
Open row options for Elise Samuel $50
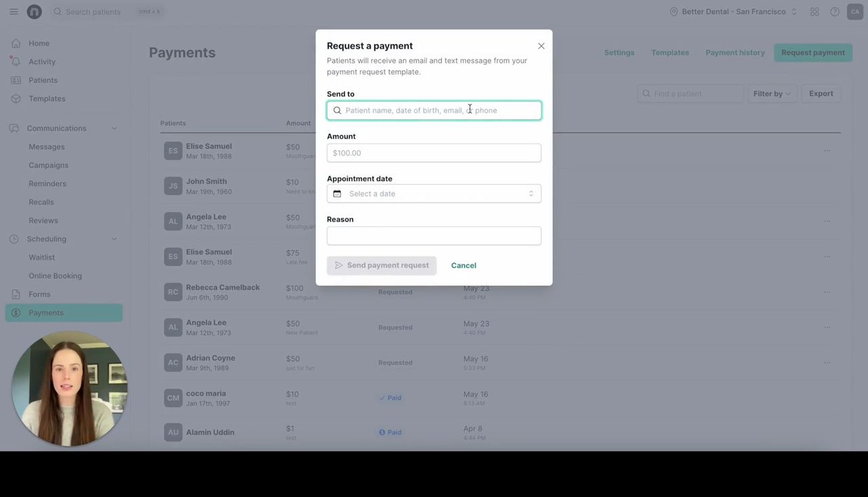(827, 151)
